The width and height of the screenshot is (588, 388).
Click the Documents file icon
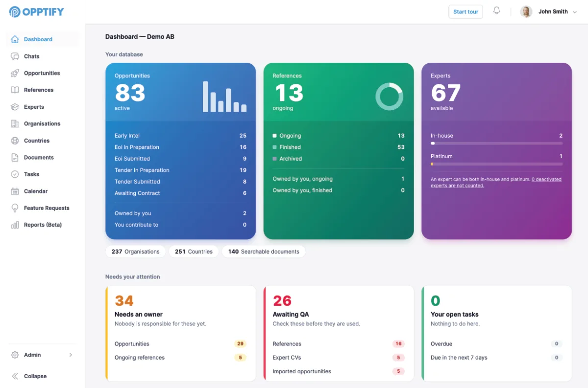15,157
